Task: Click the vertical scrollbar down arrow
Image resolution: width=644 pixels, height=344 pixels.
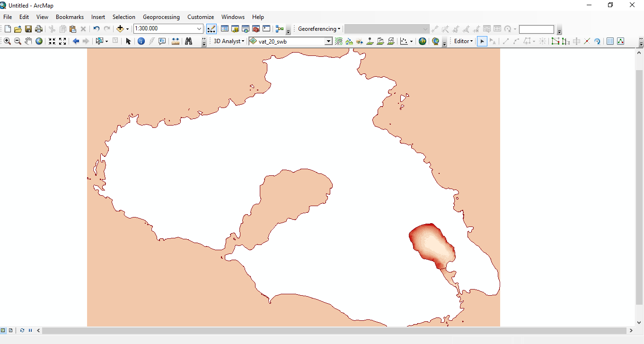Action: 639,322
